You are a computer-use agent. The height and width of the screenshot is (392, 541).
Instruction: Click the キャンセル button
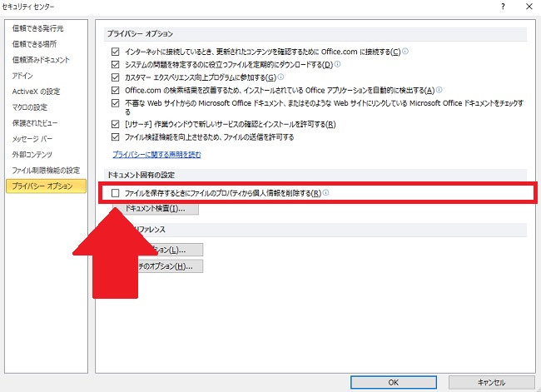(491, 382)
